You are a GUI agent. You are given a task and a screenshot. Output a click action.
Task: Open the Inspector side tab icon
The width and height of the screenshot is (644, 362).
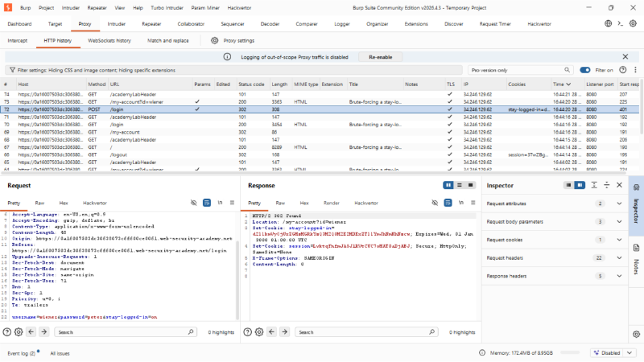click(636, 188)
